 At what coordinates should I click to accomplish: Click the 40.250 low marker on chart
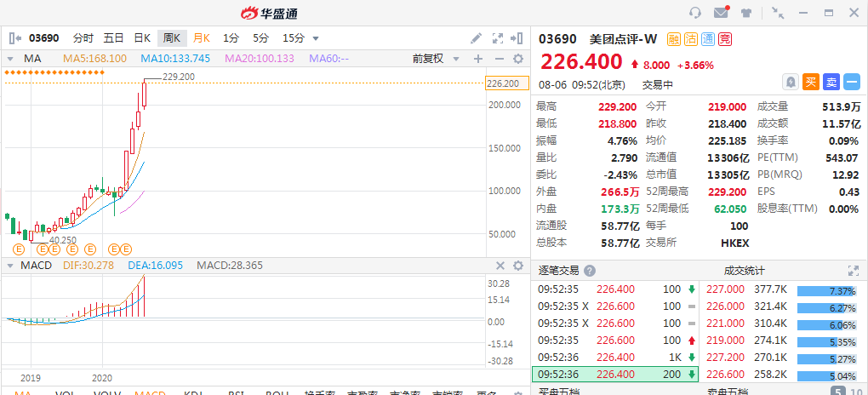click(63, 240)
